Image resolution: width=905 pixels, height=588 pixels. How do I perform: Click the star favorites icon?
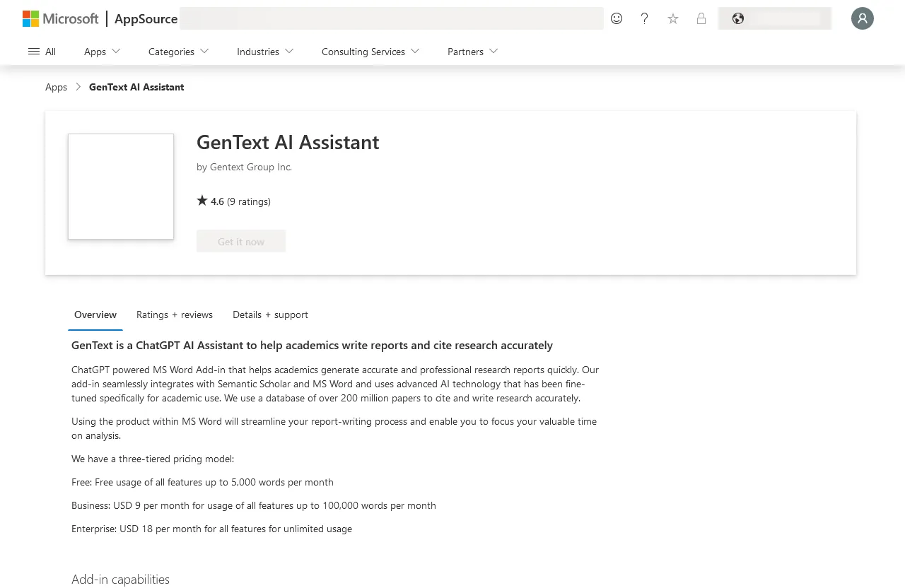pos(673,18)
